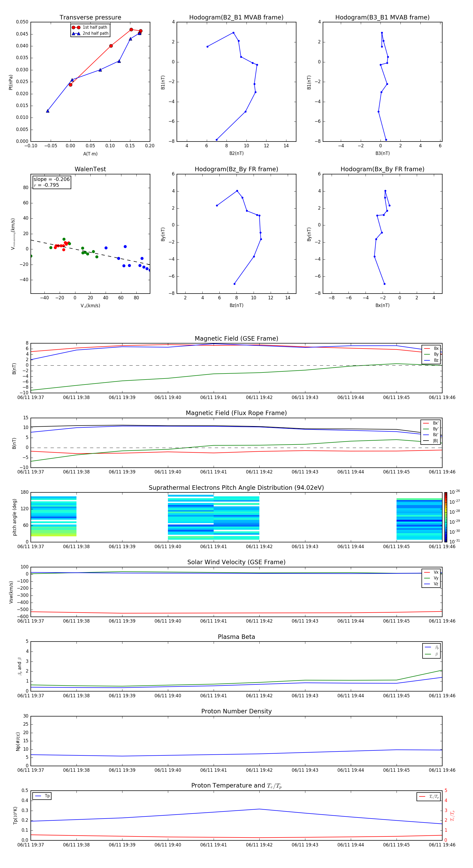Click the 'Transverse pressure' plot title
This screenshot has height=868, width=473.
click(90, 18)
